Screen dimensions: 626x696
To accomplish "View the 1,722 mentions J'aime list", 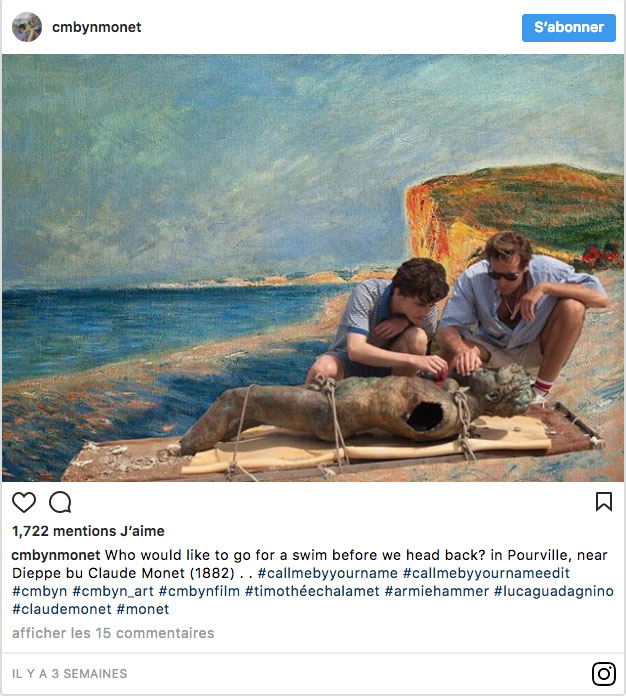I will (88, 531).
